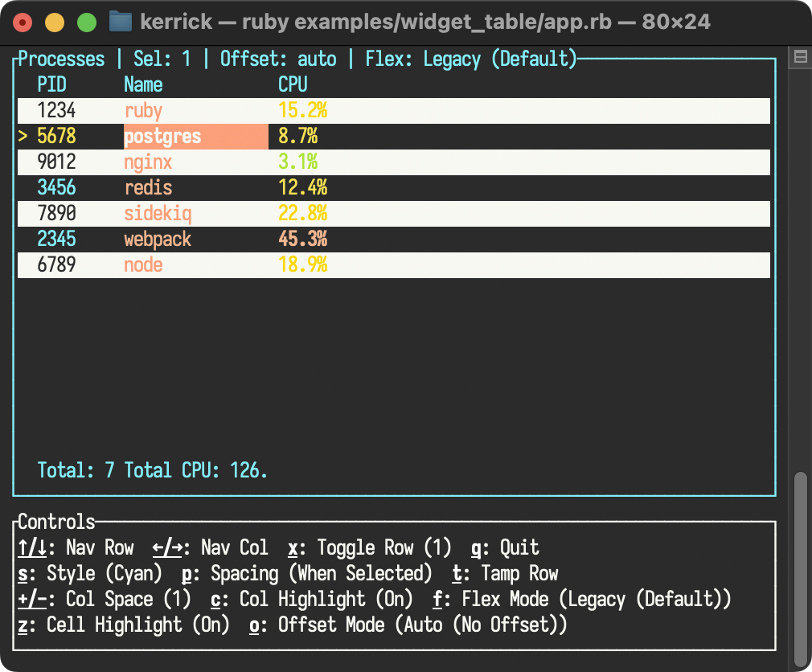The image size is (812, 672).
Task: Click 'Flex: Legacy (Default)' in header
Action: [x=471, y=59]
